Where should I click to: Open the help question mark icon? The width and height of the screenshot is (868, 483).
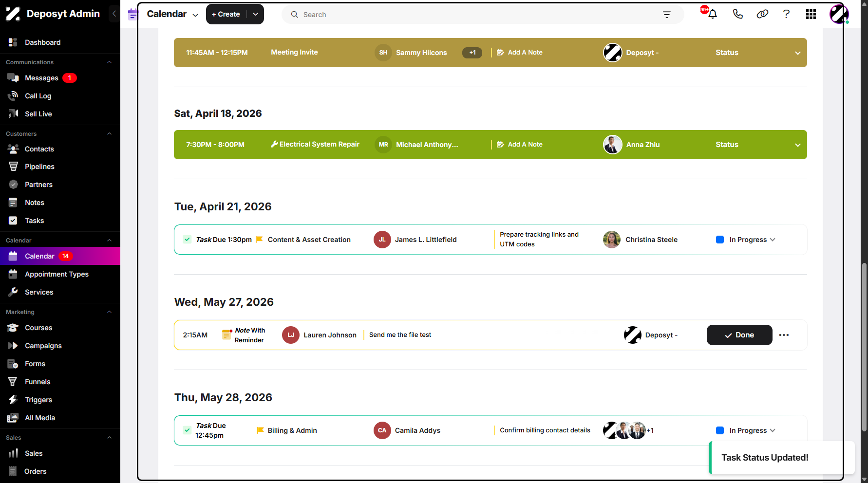pos(786,14)
